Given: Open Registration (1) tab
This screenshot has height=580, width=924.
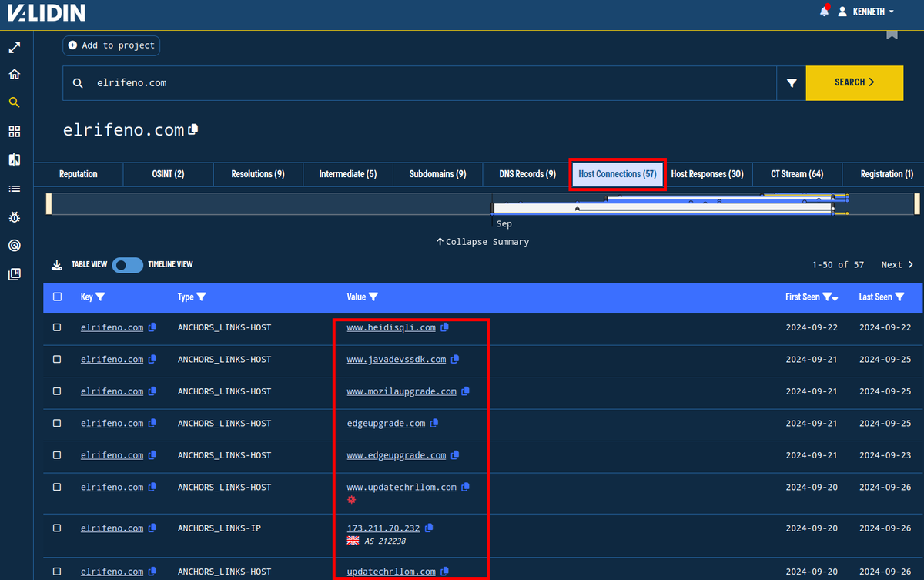Looking at the screenshot, I should coord(885,174).
